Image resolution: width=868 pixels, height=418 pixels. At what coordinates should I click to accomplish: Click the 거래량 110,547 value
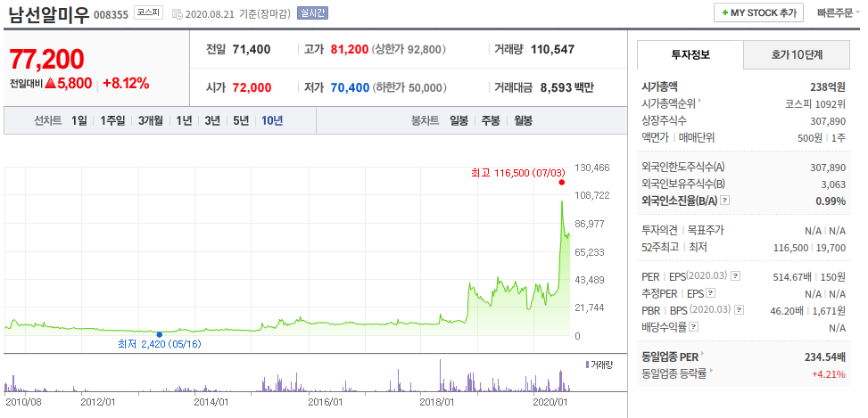click(552, 50)
